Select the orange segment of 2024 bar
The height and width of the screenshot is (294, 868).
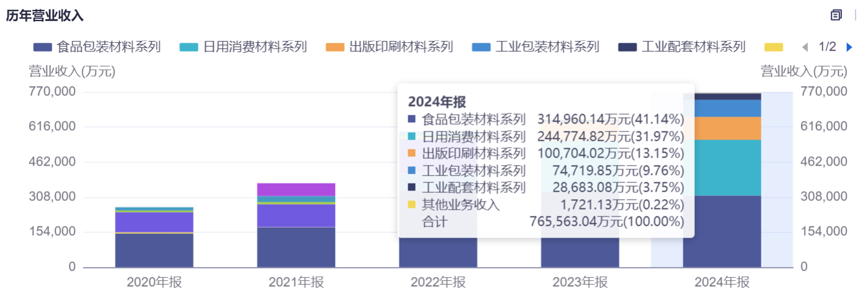[x=722, y=128]
